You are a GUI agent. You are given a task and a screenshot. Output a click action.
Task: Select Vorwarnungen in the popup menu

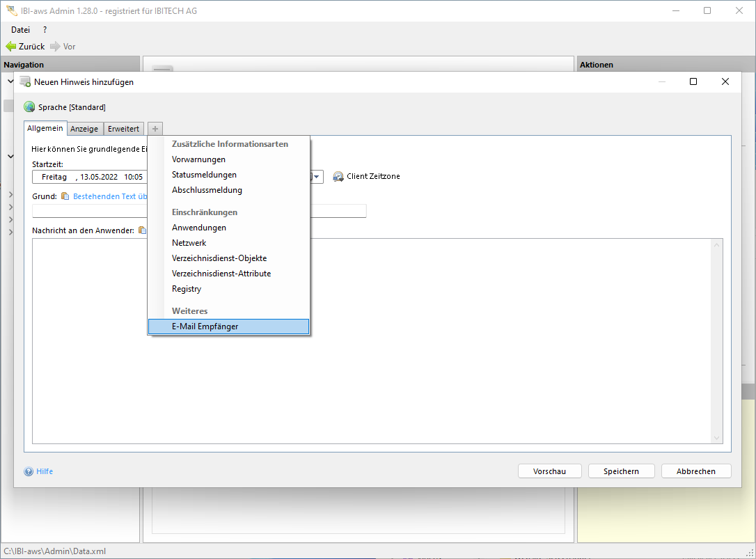pos(198,159)
